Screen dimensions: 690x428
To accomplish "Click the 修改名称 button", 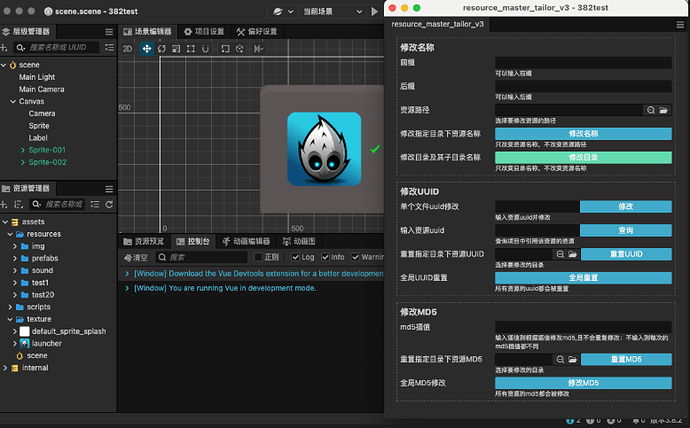I will click(583, 134).
